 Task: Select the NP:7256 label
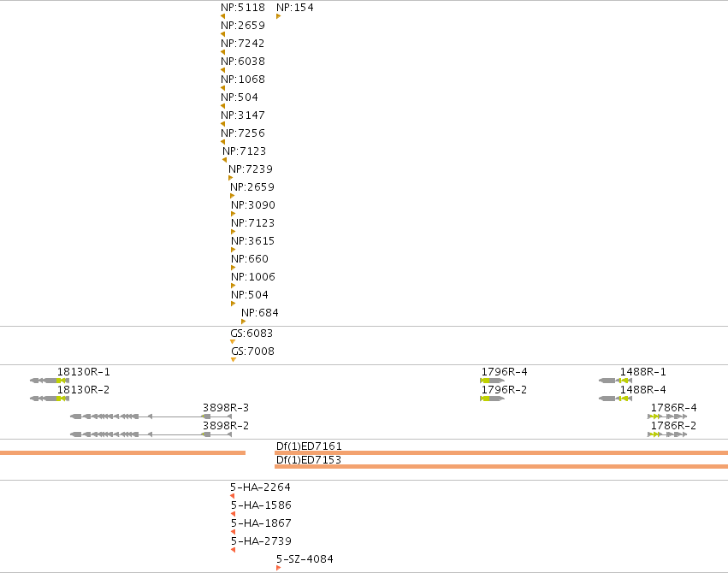(x=243, y=133)
